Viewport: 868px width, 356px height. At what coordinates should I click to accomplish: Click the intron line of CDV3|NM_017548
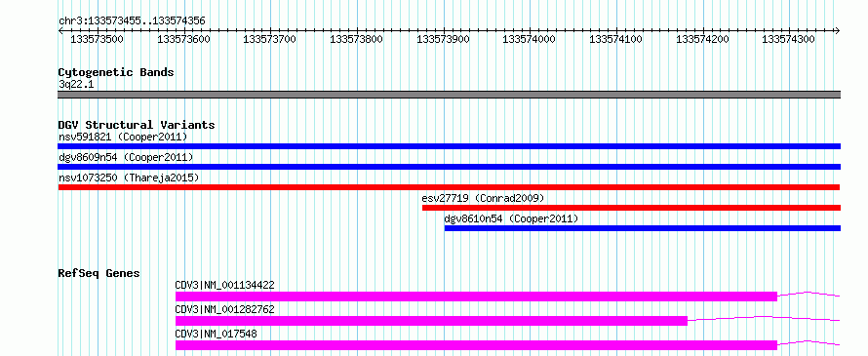click(809, 342)
